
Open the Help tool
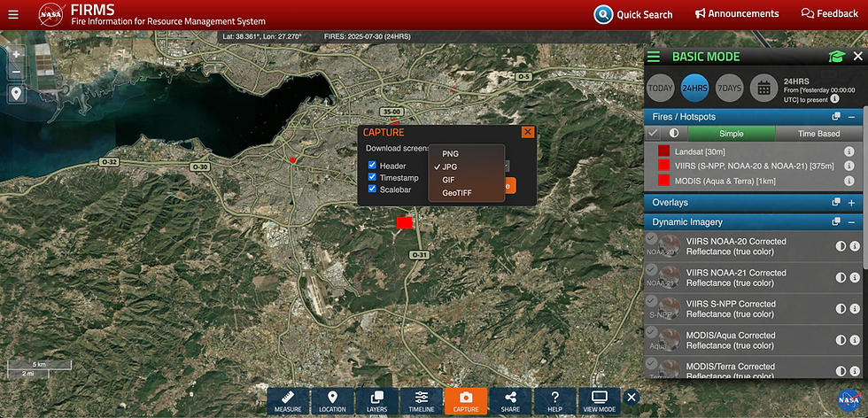[554, 401]
